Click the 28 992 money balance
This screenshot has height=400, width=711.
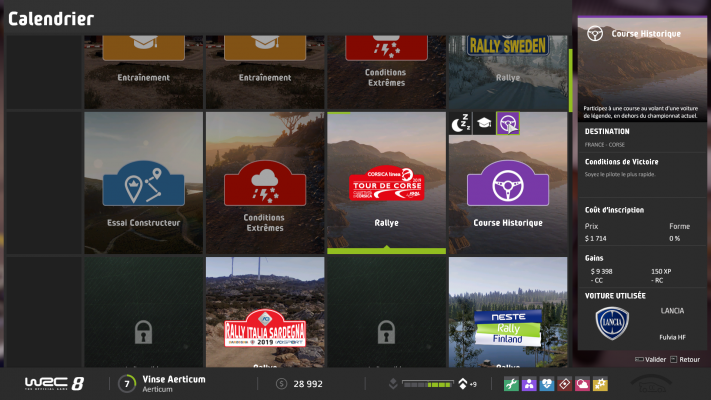click(308, 384)
